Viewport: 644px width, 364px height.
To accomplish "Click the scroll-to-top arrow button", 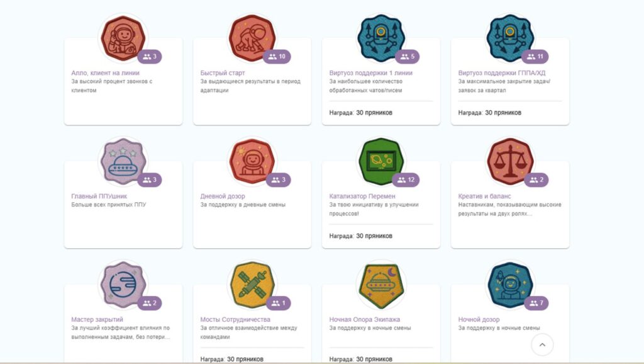I will pyautogui.click(x=542, y=344).
